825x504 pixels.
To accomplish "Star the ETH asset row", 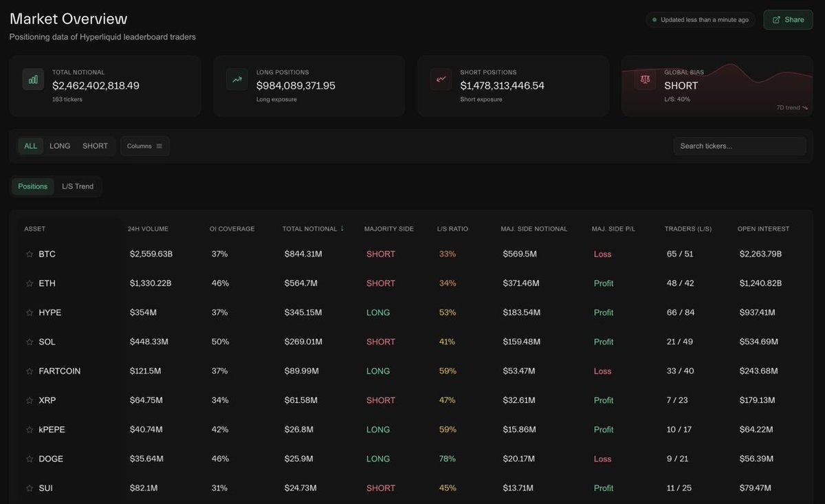I will tap(30, 283).
